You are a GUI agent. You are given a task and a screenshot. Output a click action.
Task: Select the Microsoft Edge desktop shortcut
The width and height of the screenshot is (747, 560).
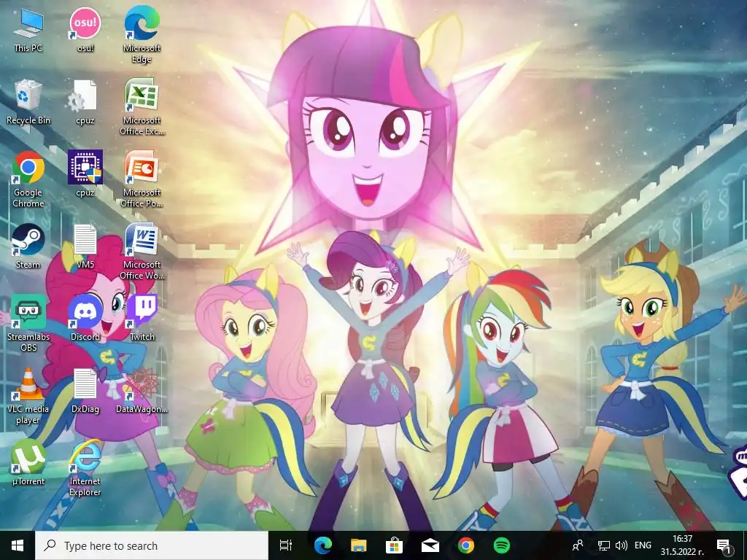142,35
